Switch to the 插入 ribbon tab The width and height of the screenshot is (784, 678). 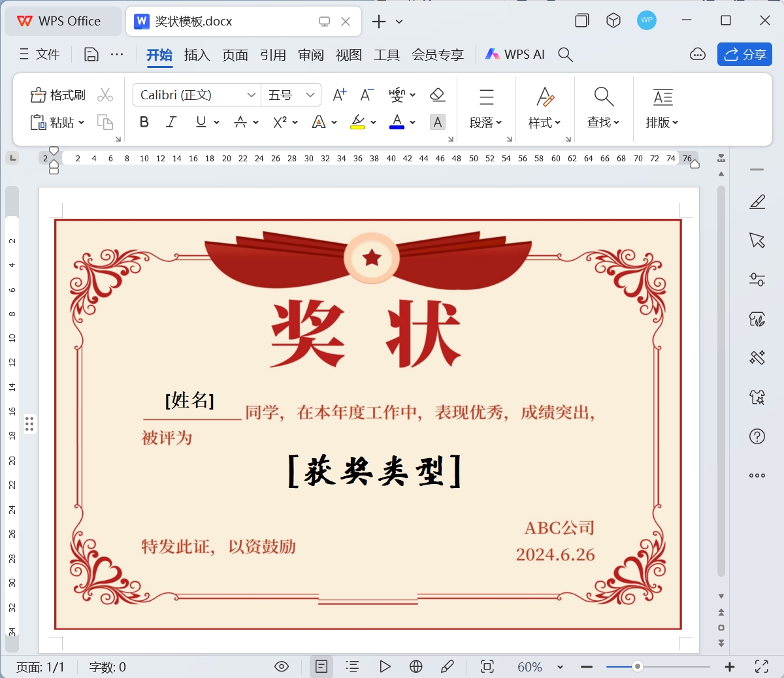click(197, 55)
